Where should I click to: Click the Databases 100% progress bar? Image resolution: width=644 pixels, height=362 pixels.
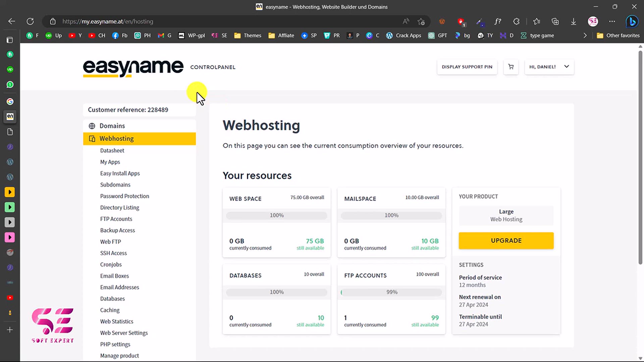tap(277, 292)
